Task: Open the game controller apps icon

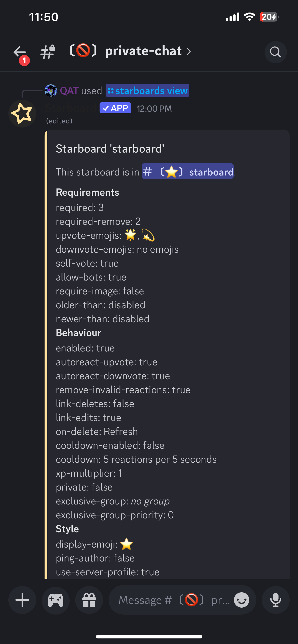Action: coord(55,600)
